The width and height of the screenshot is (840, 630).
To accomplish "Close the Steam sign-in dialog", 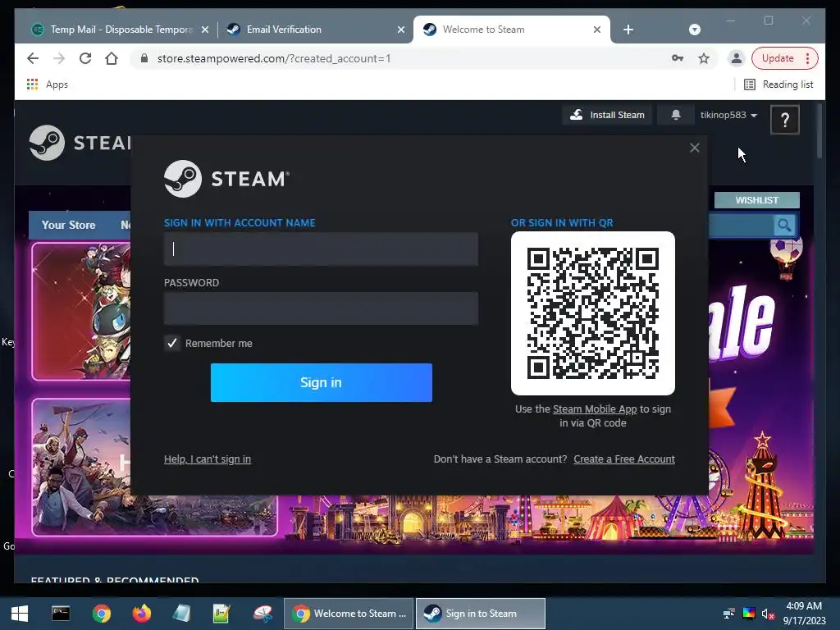I will (694, 148).
